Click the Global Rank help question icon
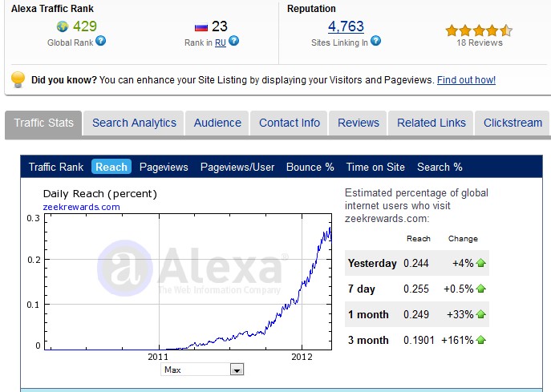Screen dimensions: 551x392 (101, 41)
